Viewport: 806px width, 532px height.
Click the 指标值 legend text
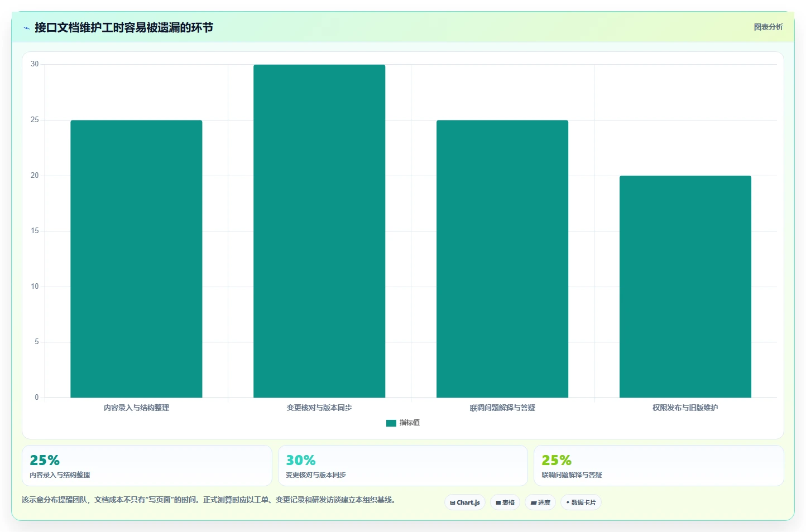click(x=410, y=423)
